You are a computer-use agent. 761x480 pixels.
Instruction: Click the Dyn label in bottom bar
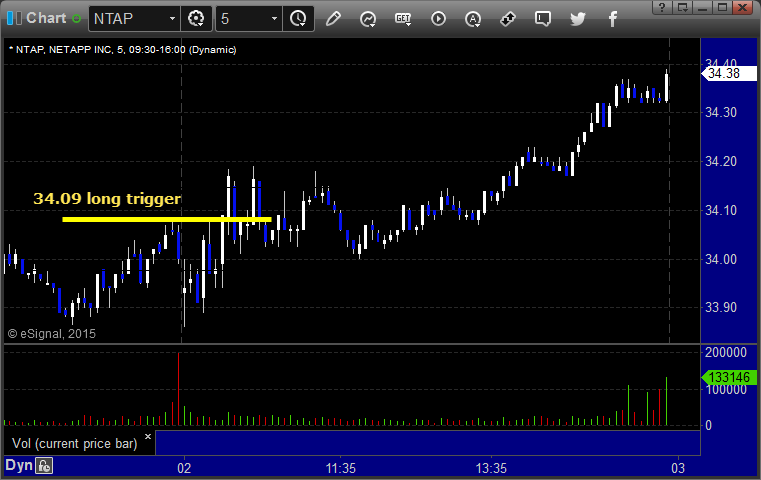pyautogui.click(x=19, y=465)
